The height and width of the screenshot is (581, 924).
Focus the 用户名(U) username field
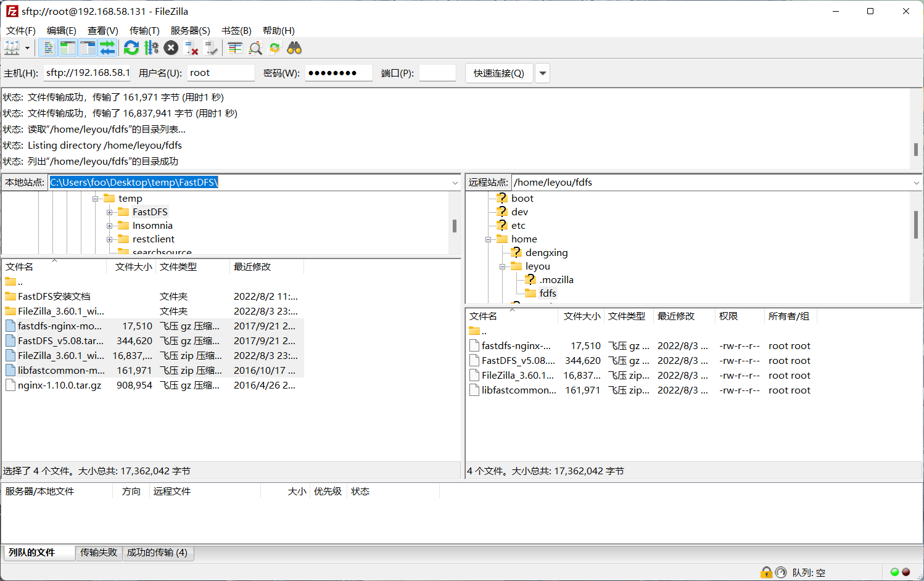[221, 73]
